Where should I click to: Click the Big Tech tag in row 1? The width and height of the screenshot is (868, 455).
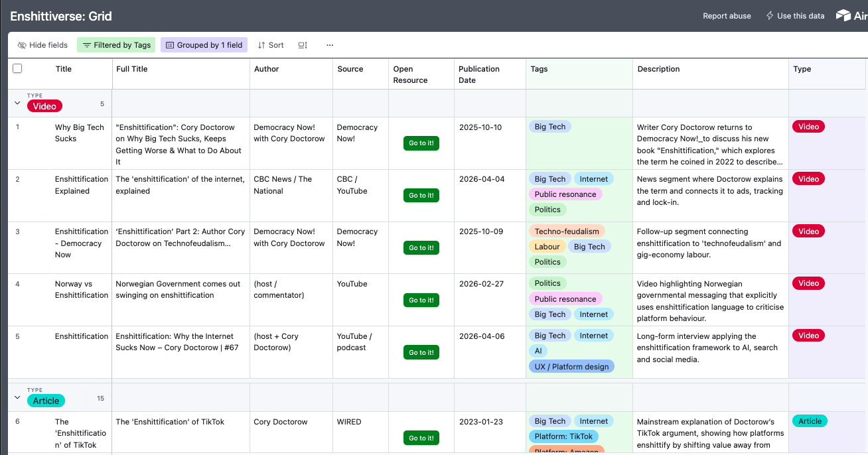tap(550, 127)
